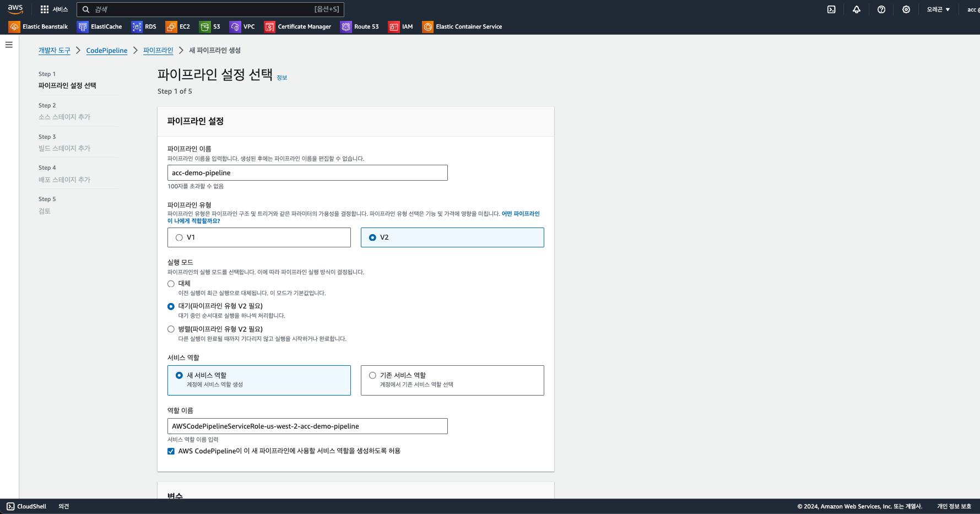Open ElastiCache shortcut icon
Screen dimensions: 980x514
click(83, 26)
